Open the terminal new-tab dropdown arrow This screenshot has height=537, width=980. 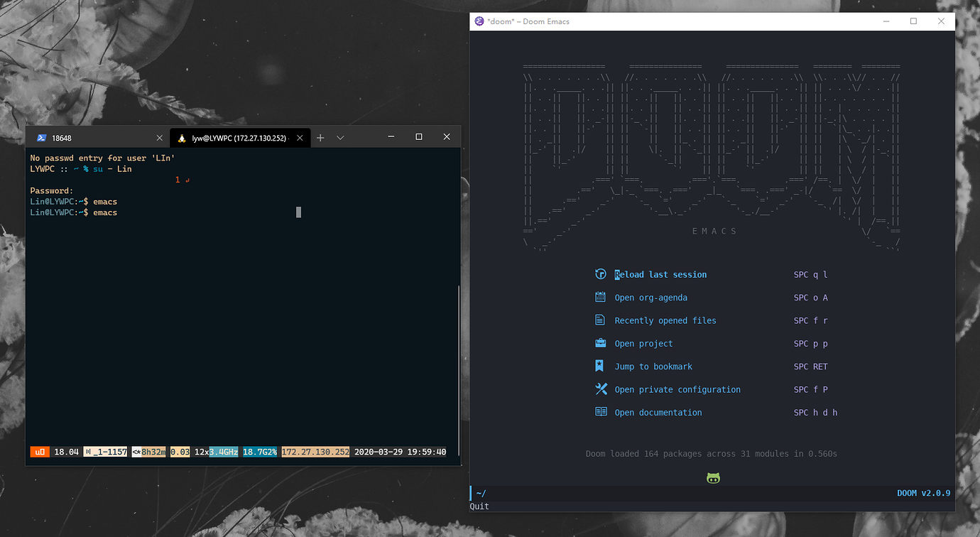tap(340, 138)
